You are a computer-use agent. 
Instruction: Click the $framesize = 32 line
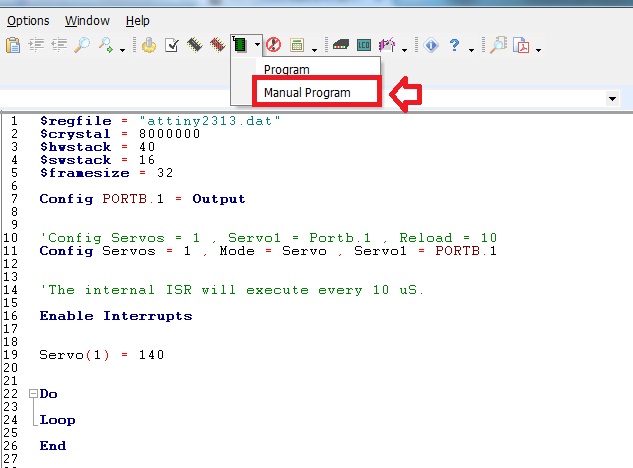(107, 173)
